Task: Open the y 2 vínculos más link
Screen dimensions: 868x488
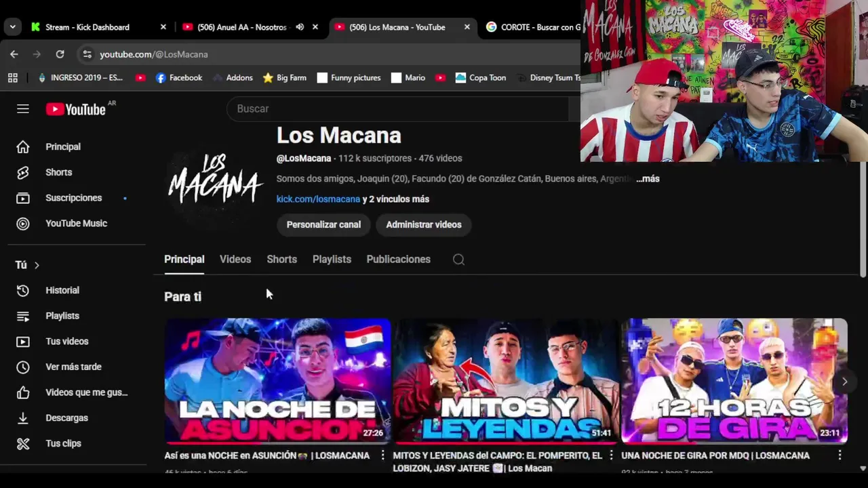Action: (396, 199)
